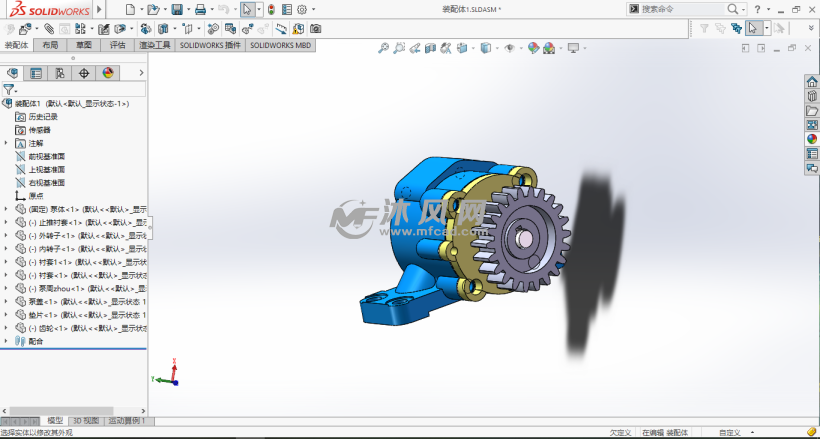Switch to the 评估 ribbon tab

(117, 45)
